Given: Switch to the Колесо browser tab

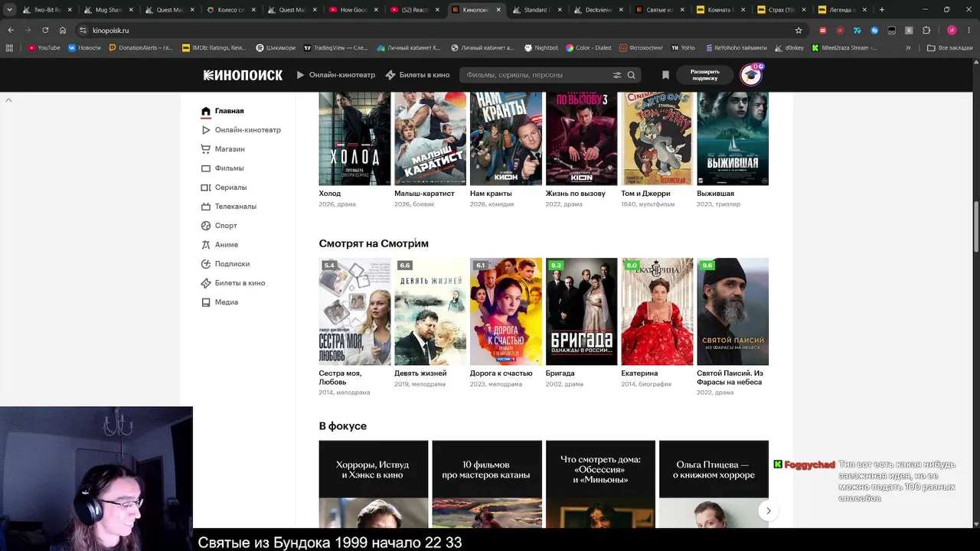Looking at the screenshot, I should click(x=232, y=10).
